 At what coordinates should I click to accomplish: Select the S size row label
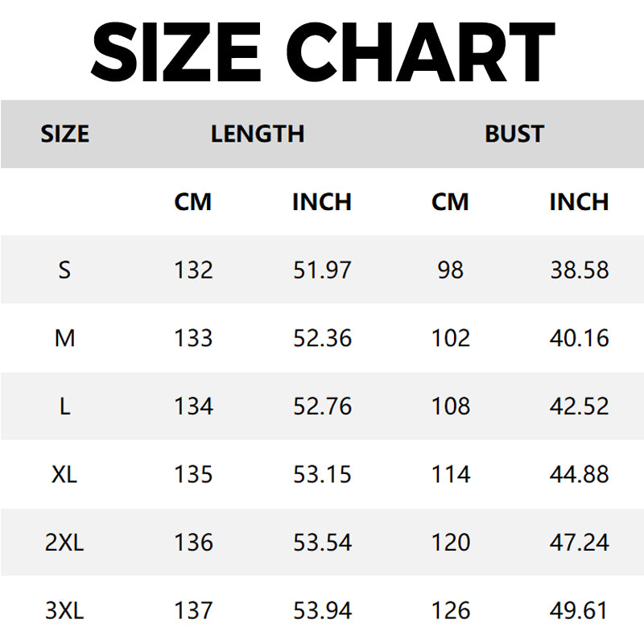tap(64, 270)
